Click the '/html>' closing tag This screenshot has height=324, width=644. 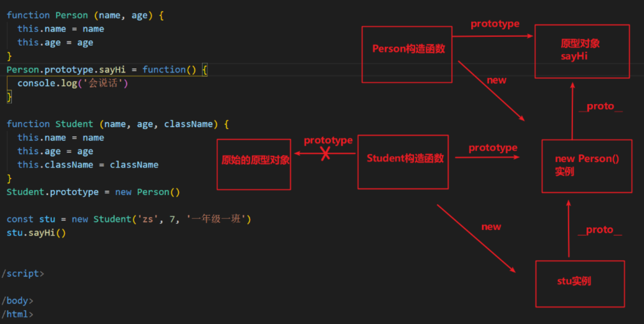tap(17, 314)
